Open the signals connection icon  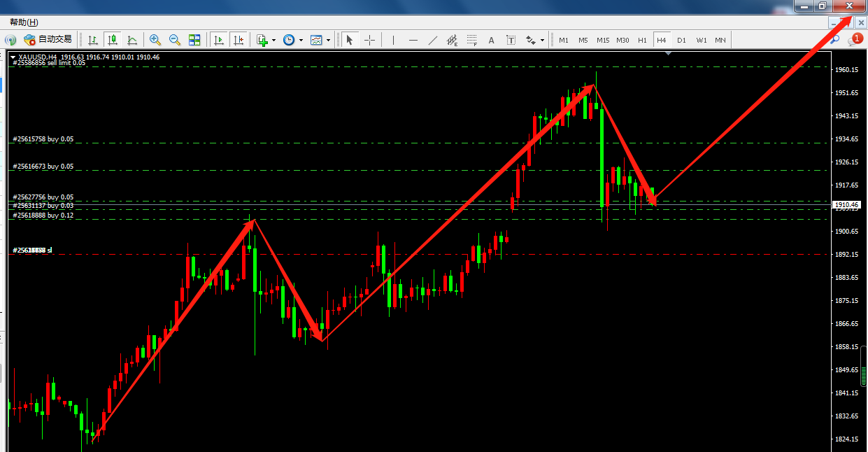[x=10, y=40]
